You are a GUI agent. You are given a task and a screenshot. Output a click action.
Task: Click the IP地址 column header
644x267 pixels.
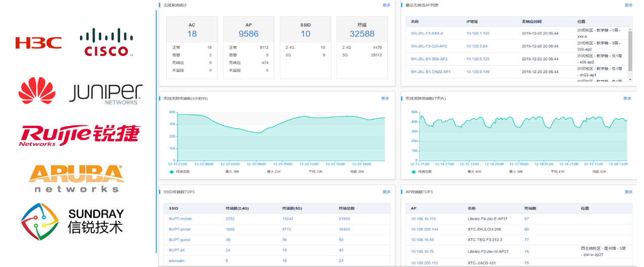472,22
